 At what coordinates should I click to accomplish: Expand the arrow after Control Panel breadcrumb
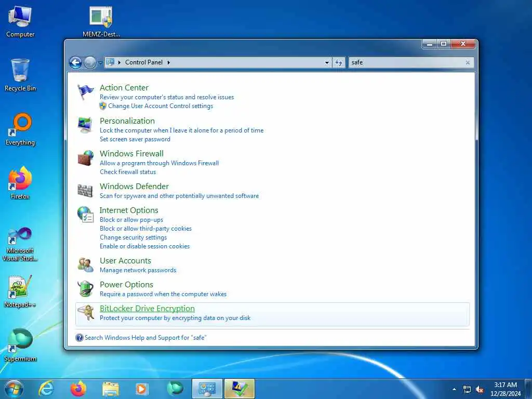[169, 62]
